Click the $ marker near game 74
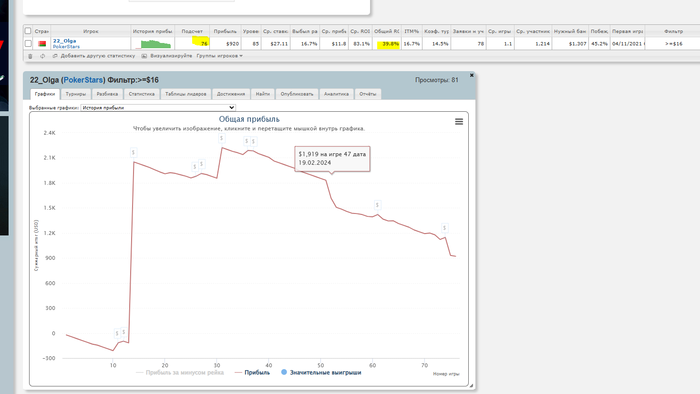Viewport: 700px width, 394px height. click(x=444, y=228)
